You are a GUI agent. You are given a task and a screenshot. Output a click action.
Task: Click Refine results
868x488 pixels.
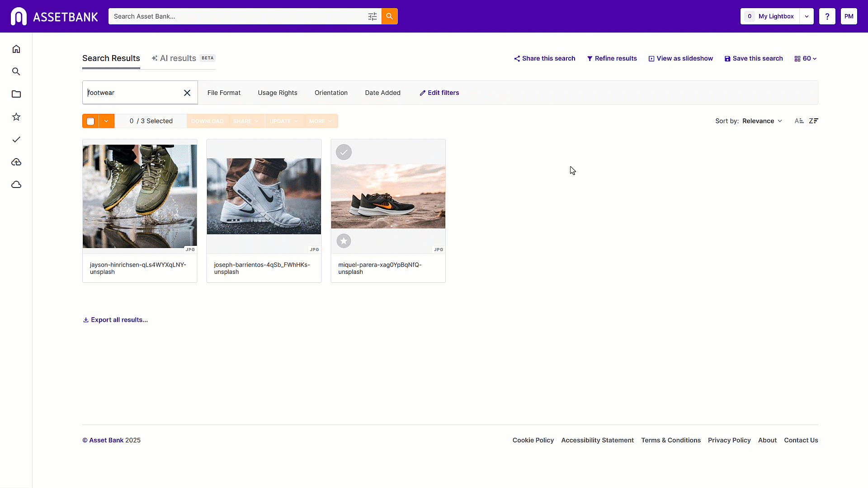click(612, 58)
